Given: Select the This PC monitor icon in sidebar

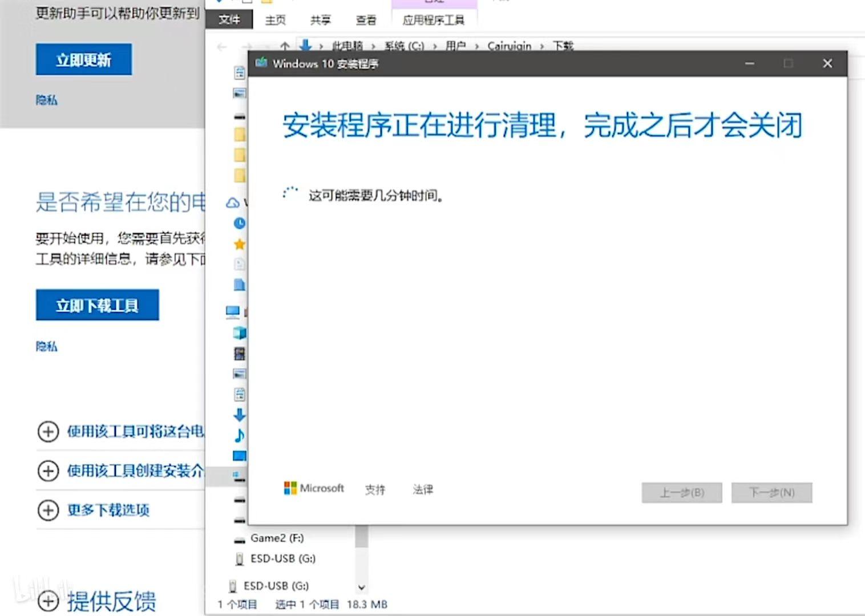Looking at the screenshot, I should tap(233, 311).
